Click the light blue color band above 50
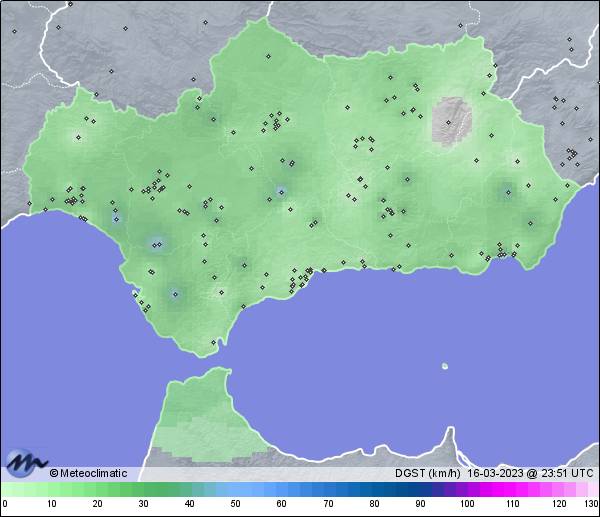Screen dimensions: 600x517 click(235, 489)
